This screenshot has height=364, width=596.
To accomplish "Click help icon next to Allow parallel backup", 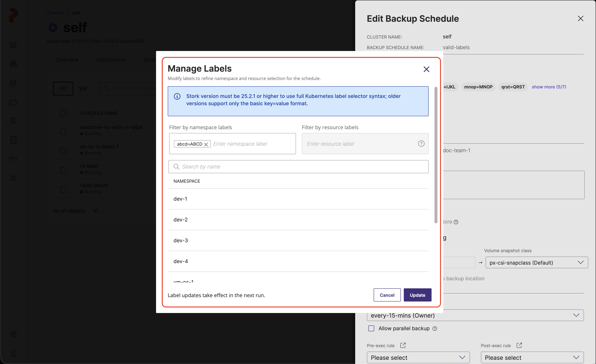I will point(435,328).
